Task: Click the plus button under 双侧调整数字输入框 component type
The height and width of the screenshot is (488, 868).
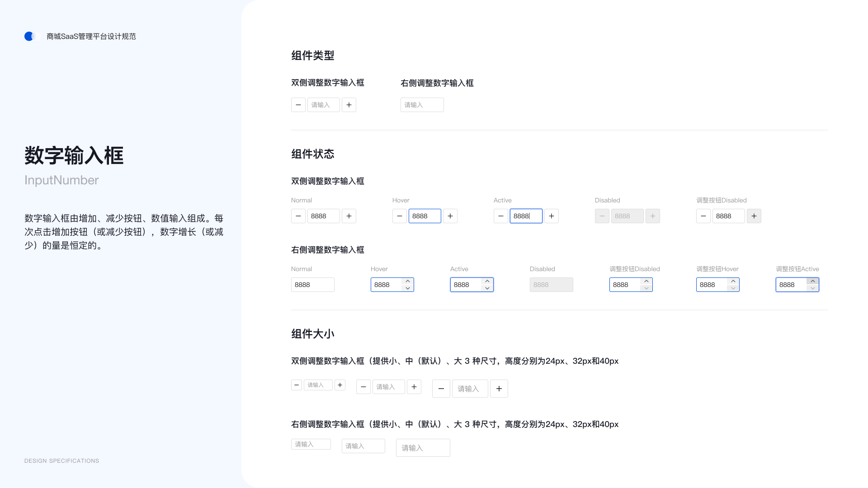Action: (349, 104)
